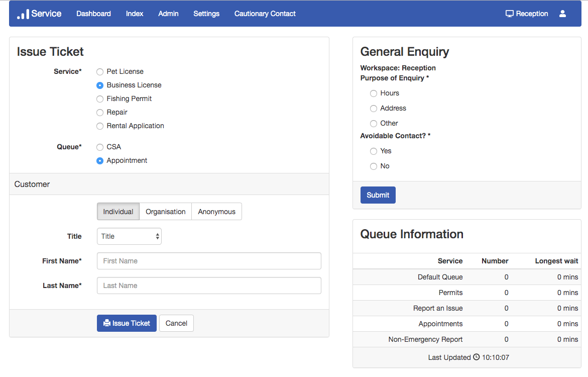
Task: Select Rental Application service
Action: click(100, 126)
